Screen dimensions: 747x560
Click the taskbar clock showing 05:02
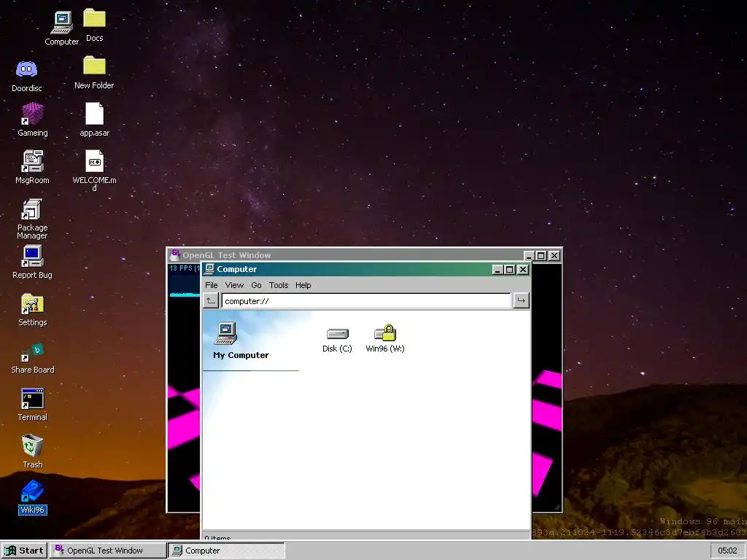tap(727, 551)
